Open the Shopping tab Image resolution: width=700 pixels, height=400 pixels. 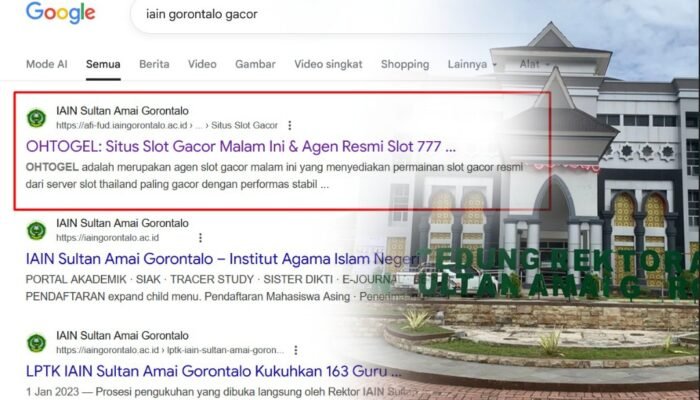(x=405, y=64)
